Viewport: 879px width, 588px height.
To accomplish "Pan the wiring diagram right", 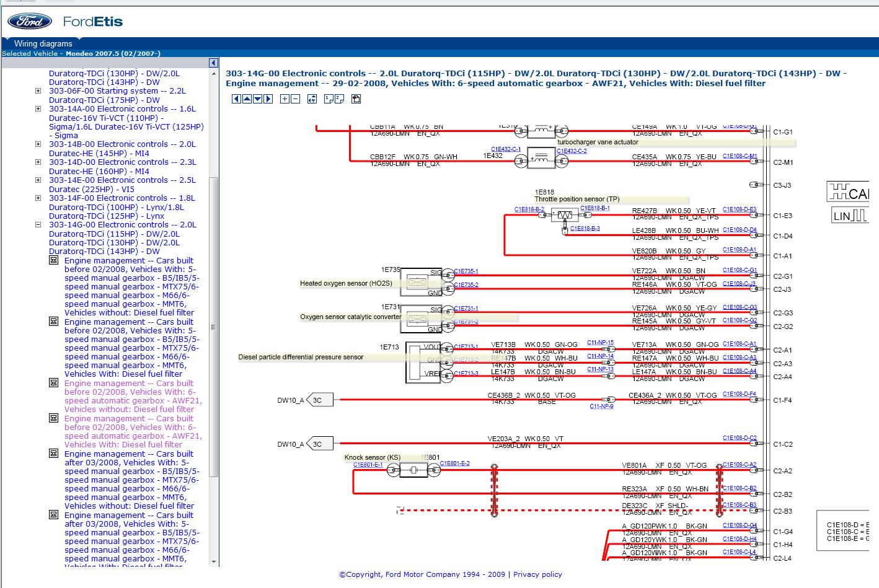I will [268, 99].
